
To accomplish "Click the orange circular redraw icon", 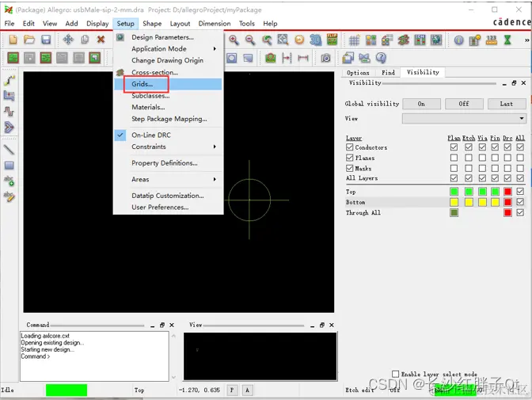I will [299, 40].
